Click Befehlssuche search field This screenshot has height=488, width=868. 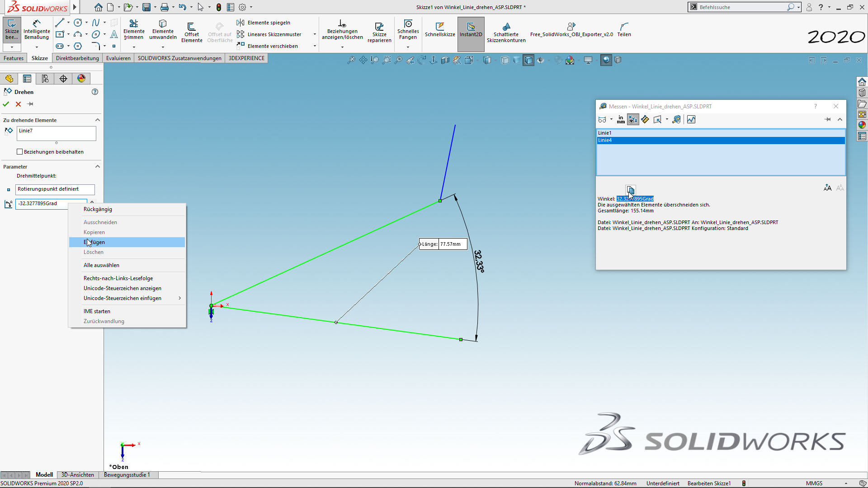click(741, 7)
